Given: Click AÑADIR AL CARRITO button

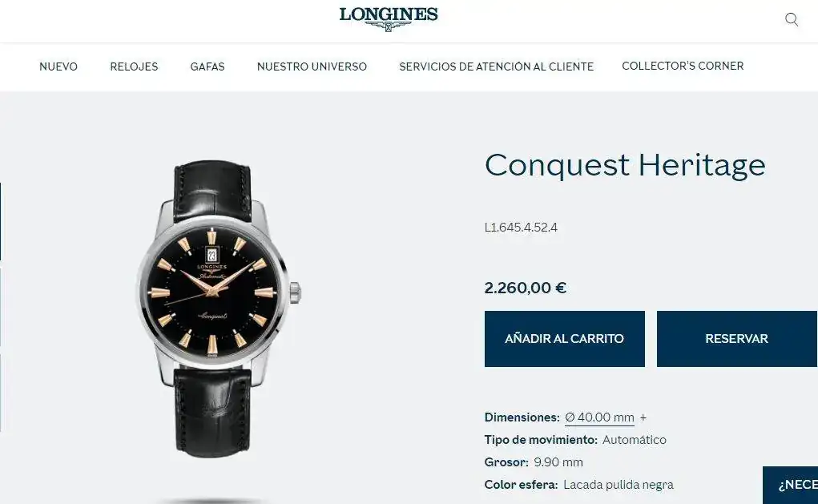Looking at the screenshot, I should point(565,339).
